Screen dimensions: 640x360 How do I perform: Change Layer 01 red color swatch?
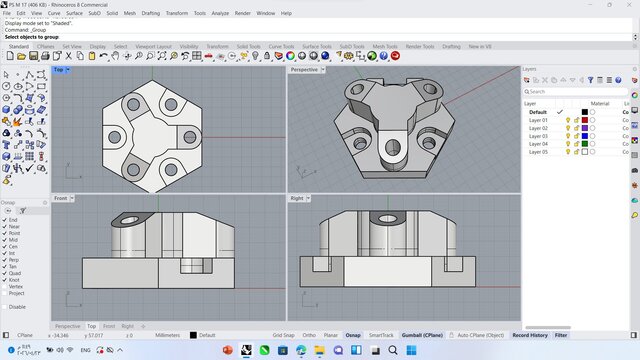[x=585, y=120]
